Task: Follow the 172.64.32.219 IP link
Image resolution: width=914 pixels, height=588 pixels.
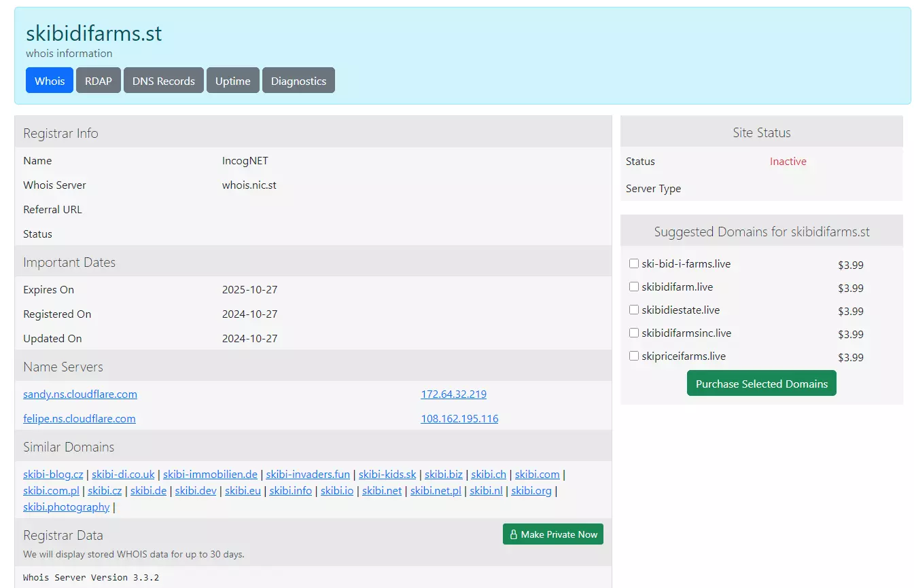Action: click(x=454, y=394)
